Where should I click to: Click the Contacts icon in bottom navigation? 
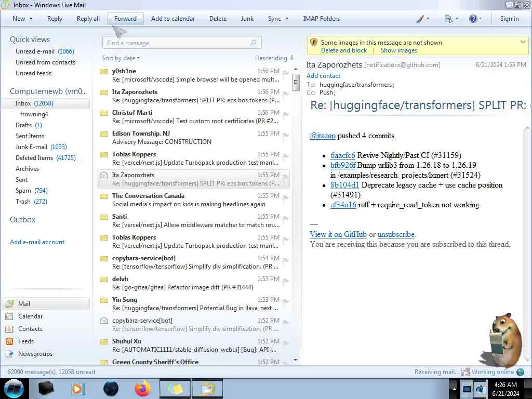click(9, 329)
